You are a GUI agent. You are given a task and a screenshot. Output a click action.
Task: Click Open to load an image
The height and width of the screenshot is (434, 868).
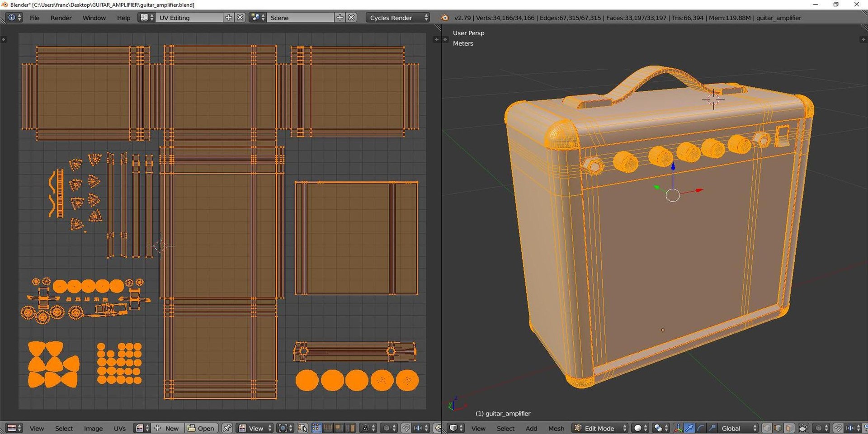[x=201, y=428]
